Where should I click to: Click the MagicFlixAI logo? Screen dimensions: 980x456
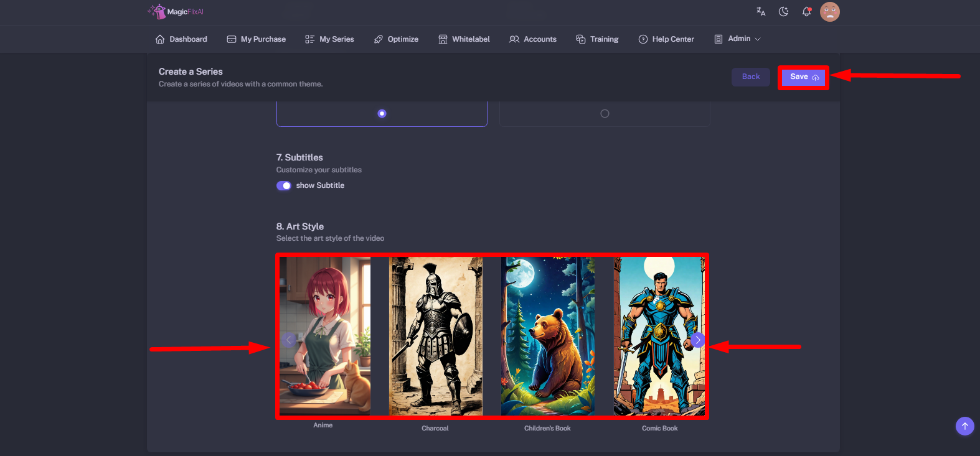(x=176, y=12)
